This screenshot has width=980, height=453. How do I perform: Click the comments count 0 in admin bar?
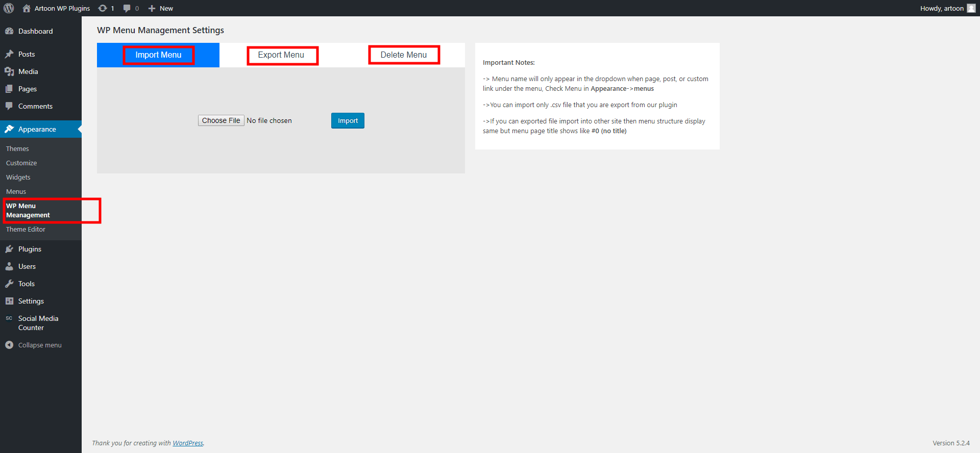point(137,8)
